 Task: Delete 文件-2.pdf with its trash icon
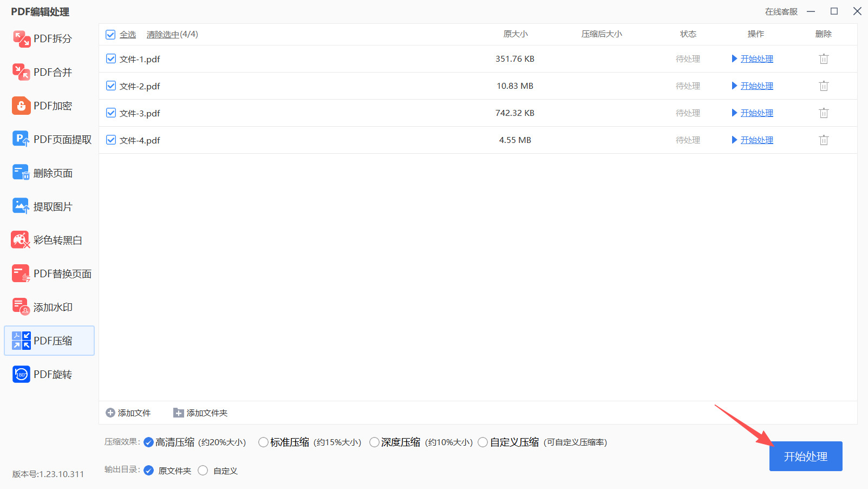[x=824, y=86]
